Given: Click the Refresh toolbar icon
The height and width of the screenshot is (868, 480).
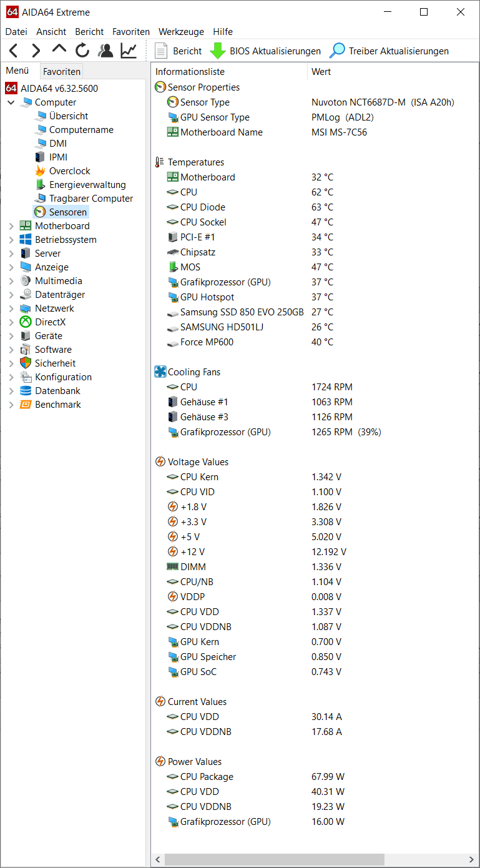Looking at the screenshot, I should point(82,51).
